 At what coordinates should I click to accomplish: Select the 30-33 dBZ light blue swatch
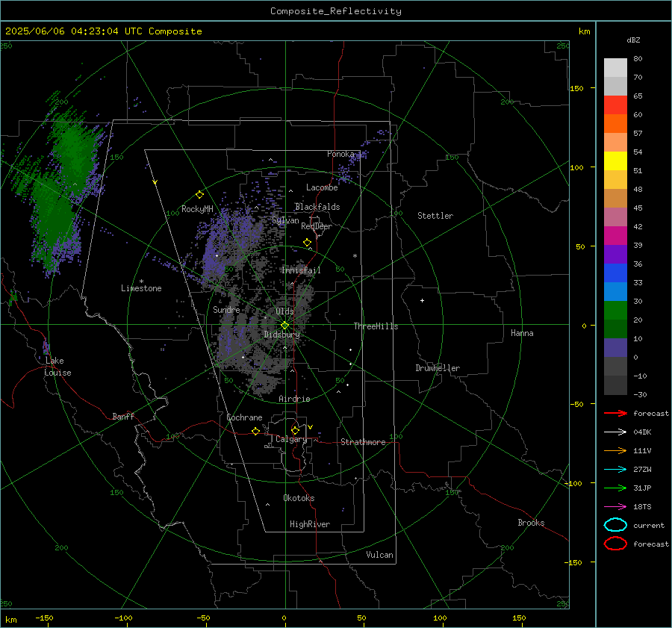(x=615, y=292)
